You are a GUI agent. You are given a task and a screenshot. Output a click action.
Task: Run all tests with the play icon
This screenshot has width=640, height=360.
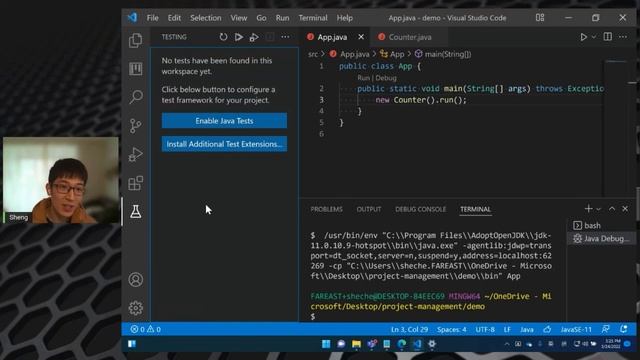(x=239, y=37)
